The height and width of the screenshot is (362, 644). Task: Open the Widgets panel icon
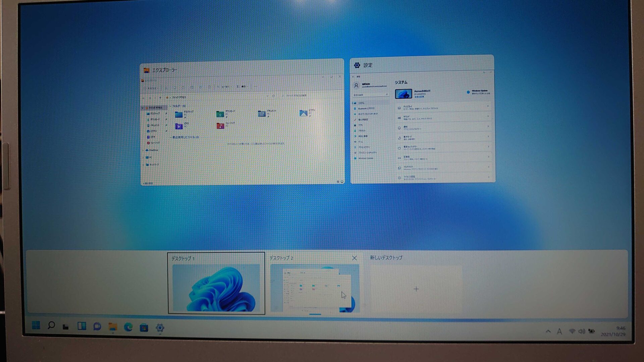82,326
